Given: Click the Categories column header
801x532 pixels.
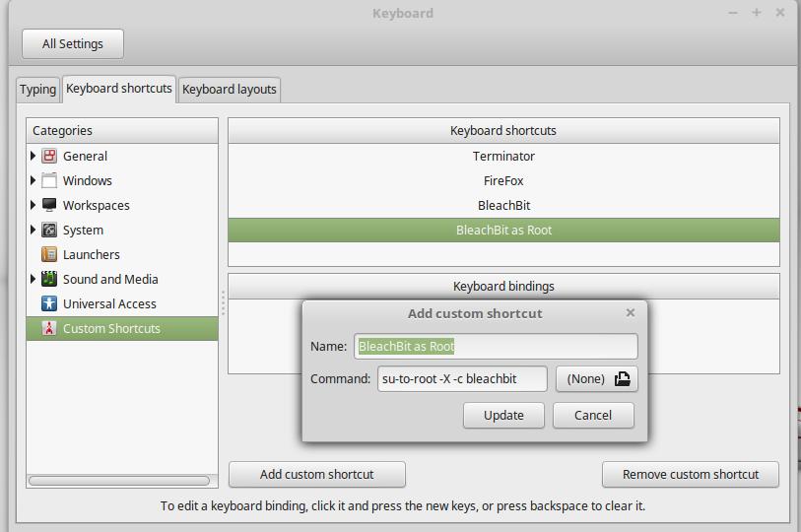Looking at the screenshot, I should (x=122, y=131).
